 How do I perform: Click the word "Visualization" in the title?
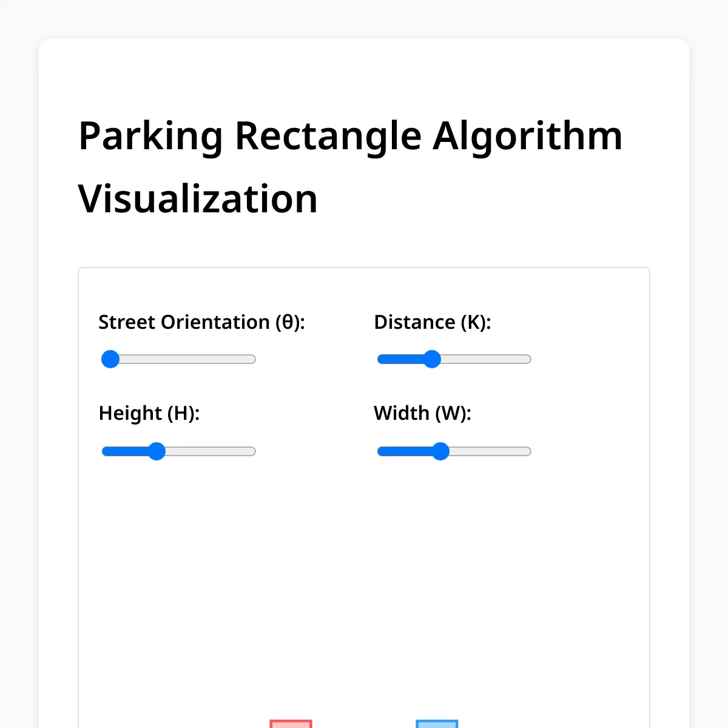[x=198, y=199]
